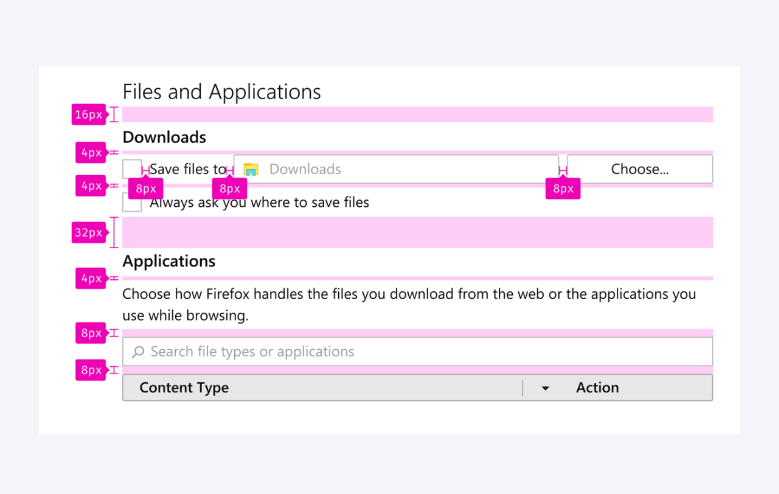Screen dimensions: 779x494
Task: Click the search magnifier icon
Action: click(138, 352)
